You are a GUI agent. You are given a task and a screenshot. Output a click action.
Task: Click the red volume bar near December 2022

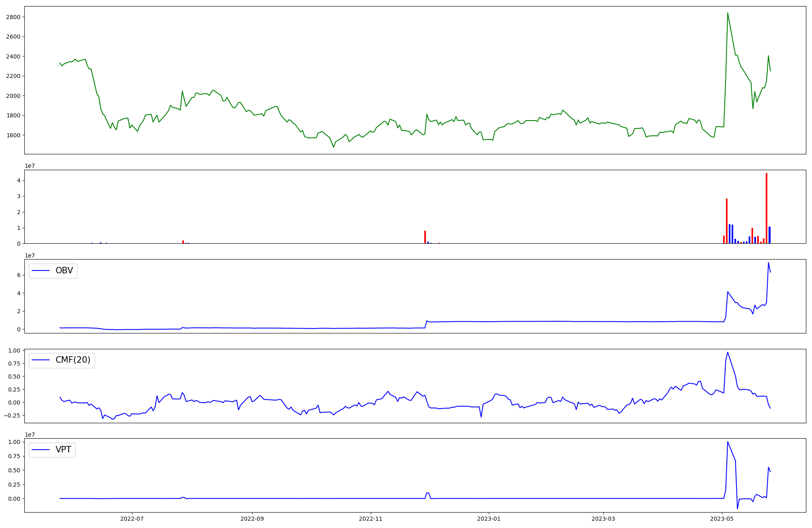pos(425,237)
